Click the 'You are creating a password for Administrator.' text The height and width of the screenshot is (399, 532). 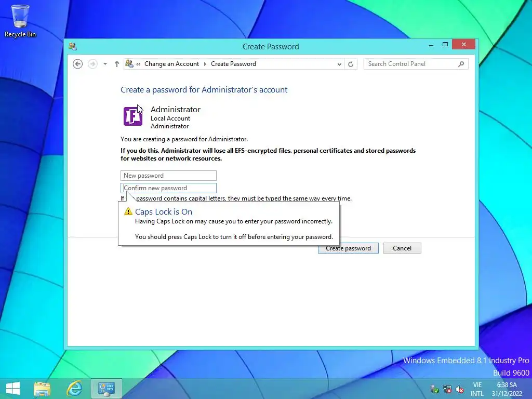[x=184, y=139]
